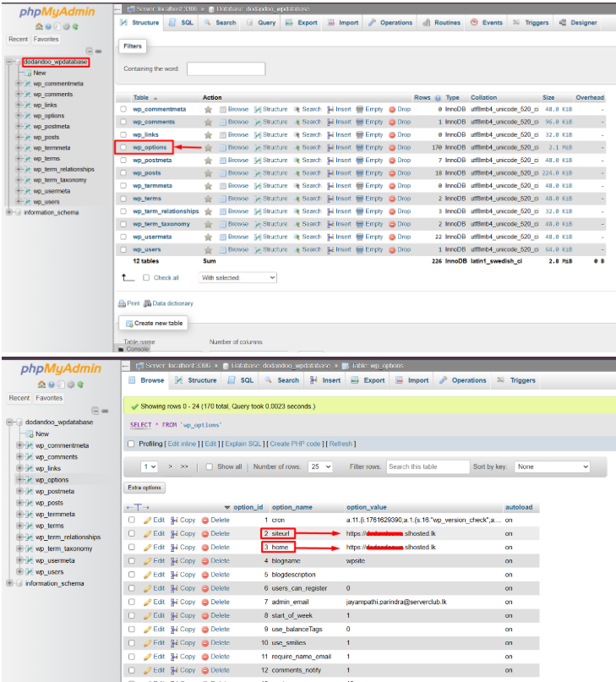
Task: Click the Refresh link beside Create PHP code
Action: (341, 444)
